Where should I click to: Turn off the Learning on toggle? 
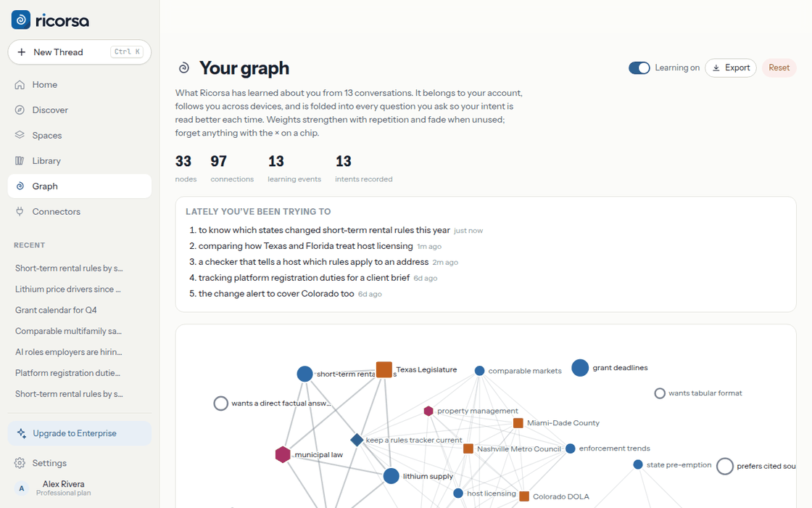click(x=639, y=68)
